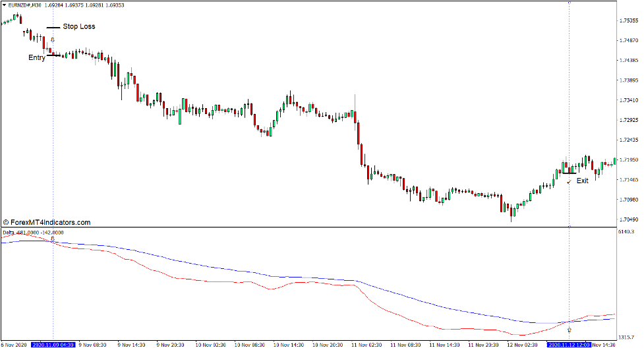Click the Entry text label
Screen dimensions: 644x350
point(37,57)
